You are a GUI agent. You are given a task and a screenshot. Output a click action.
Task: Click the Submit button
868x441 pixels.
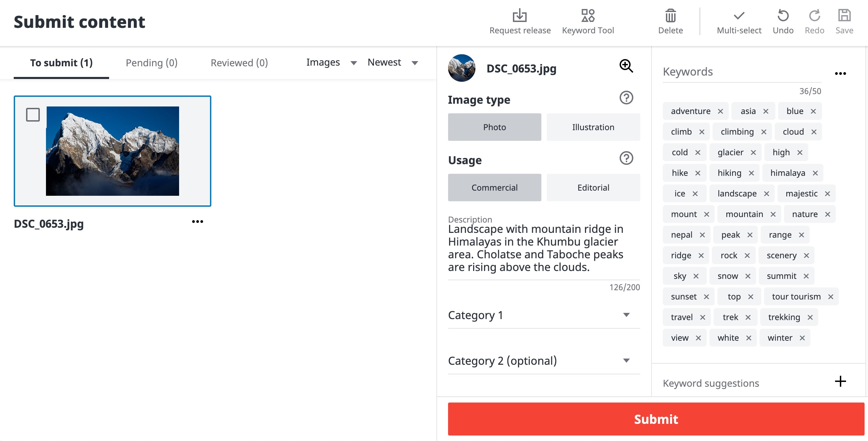click(x=656, y=419)
